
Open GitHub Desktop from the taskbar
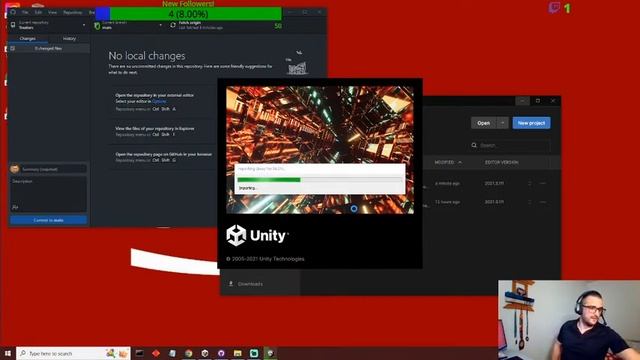221,353
